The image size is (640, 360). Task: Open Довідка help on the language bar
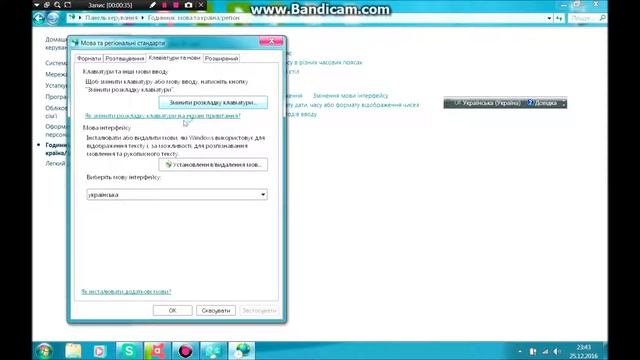(x=542, y=103)
